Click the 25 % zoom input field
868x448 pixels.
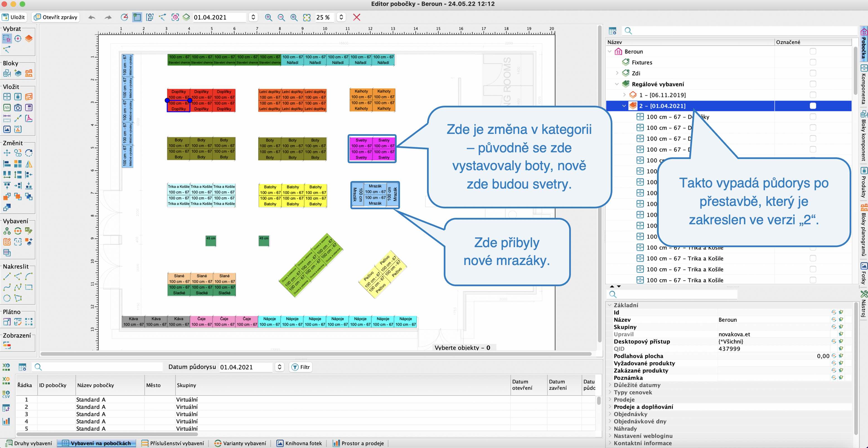[324, 17]
